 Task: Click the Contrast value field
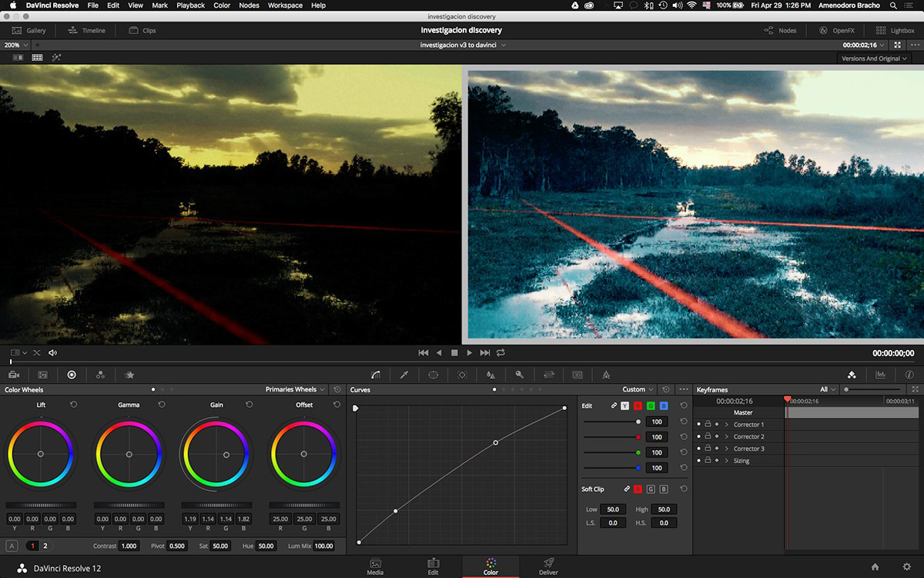tap(129, 546)
